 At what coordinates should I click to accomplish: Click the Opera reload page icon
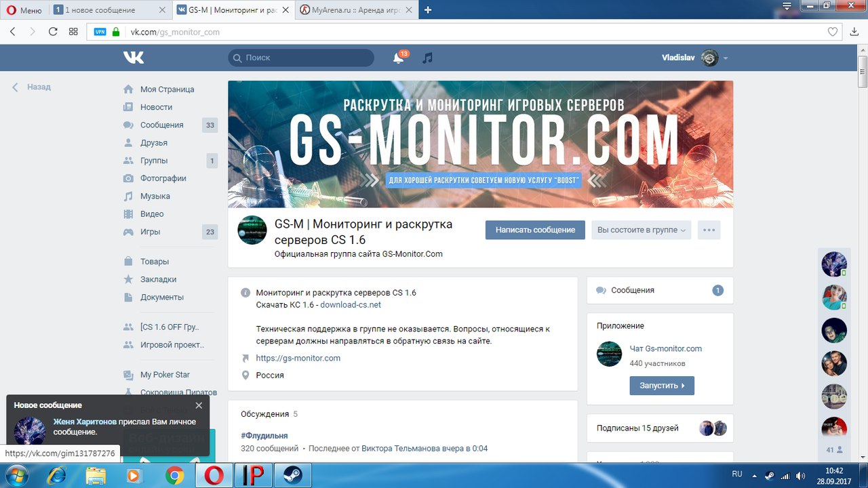[53, 32]
